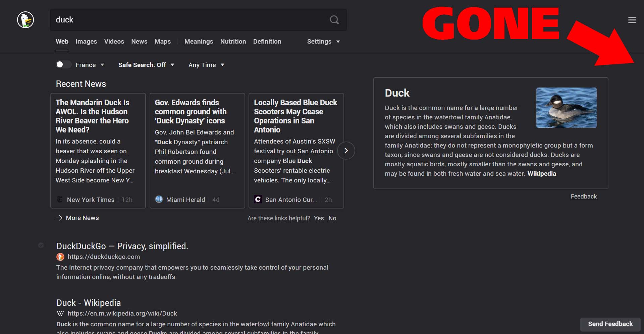Click the en.m.wikipedia.org/wiki/Duck URL
Image resolution: width=644 pixels, height=334 pixels.
(122, 314)
